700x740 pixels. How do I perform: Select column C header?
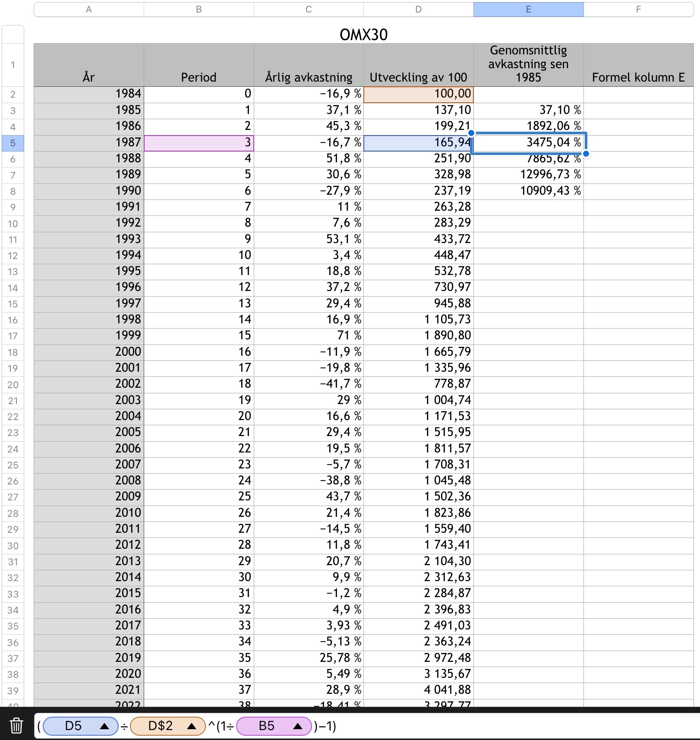pos(309,9)
